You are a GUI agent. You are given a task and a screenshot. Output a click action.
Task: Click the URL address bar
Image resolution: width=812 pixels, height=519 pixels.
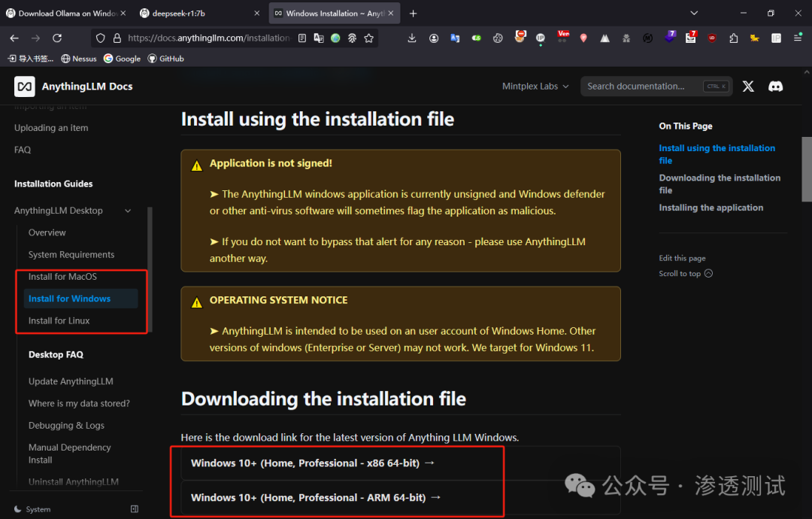pyautogui.click(x=209, y=38)
